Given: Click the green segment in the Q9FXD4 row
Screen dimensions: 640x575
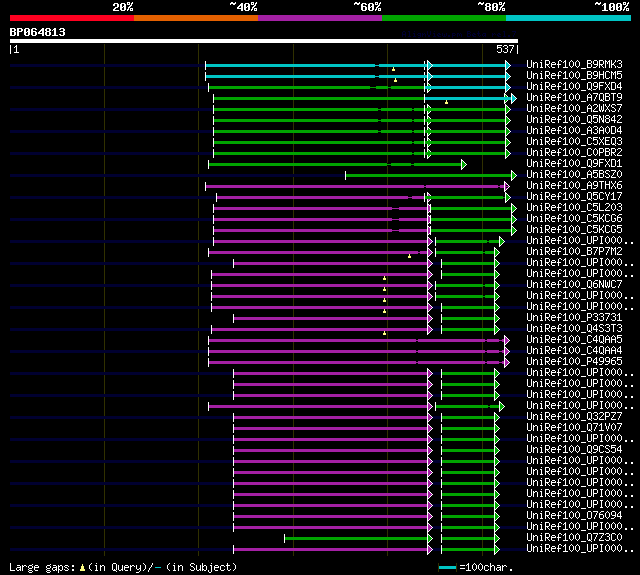Looking at the screenshot, I should tap(316, 87).
